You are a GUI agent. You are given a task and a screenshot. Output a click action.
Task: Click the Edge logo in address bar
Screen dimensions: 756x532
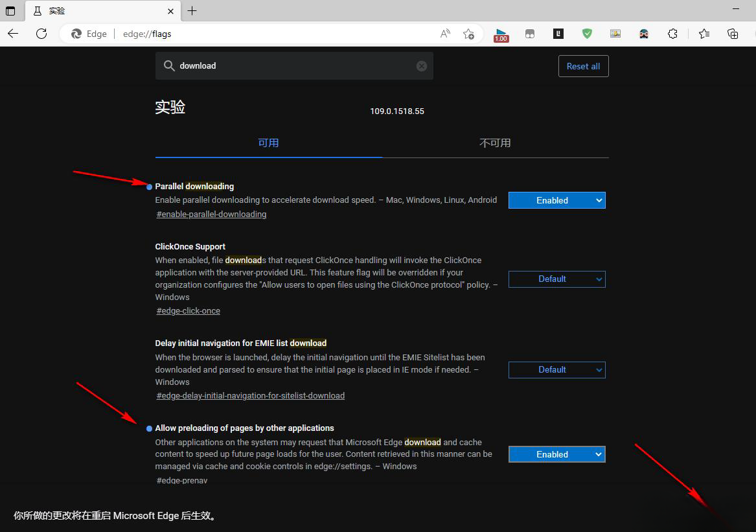coord(76,34)
